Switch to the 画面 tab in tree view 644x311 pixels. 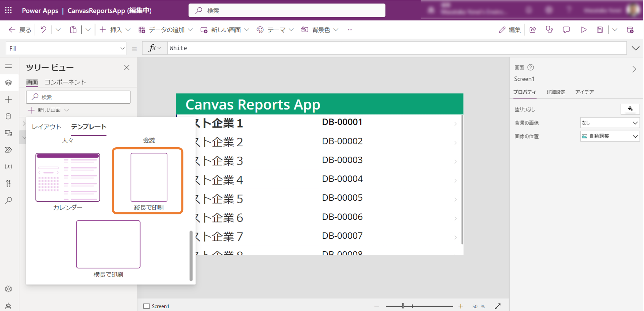(32, 82)
